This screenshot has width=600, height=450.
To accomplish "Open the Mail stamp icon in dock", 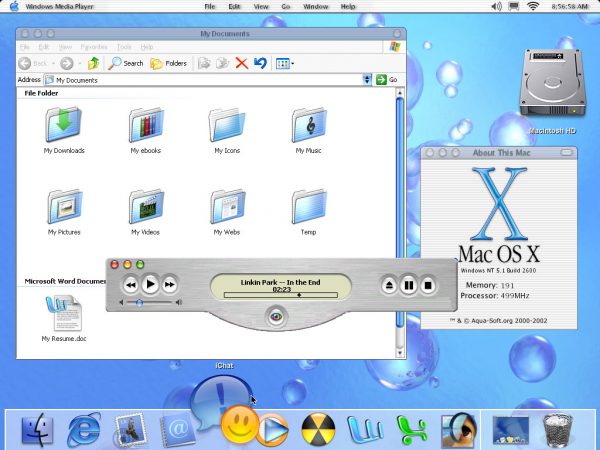I will click(130, 430).
